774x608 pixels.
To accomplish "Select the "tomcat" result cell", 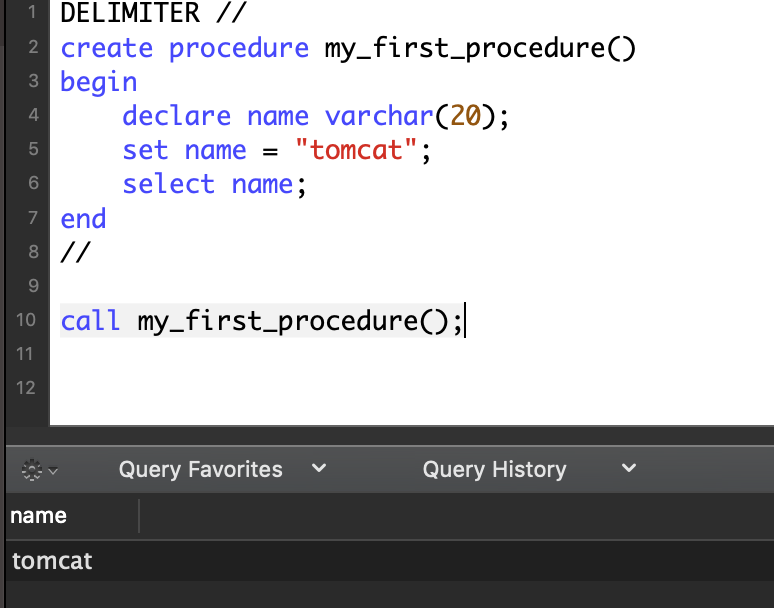I will (52, 561).
